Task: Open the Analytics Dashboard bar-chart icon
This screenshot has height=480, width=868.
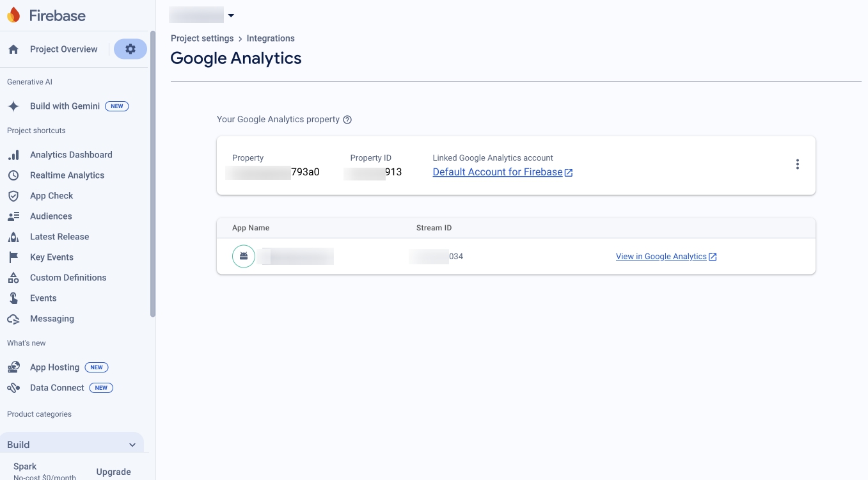Action: 13,155
